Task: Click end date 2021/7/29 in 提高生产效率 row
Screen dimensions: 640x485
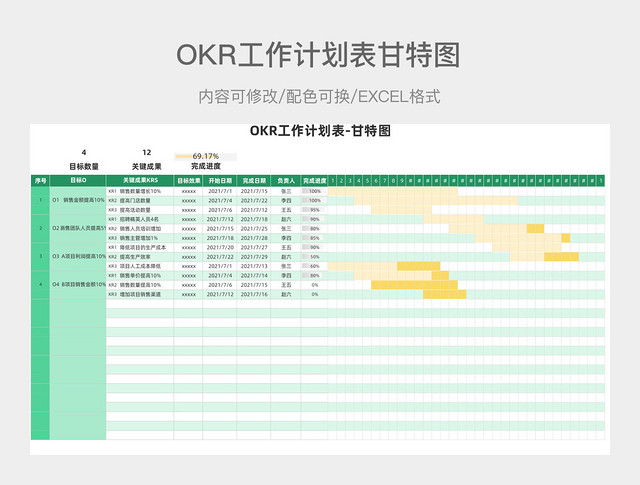Action: [x=254, y=257]
